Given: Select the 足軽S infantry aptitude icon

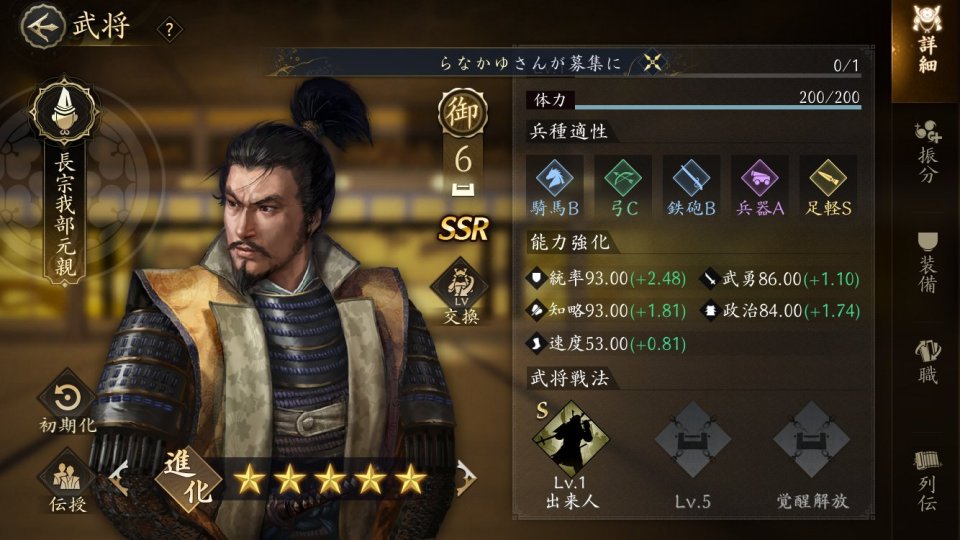Looking at the screenshot, I should [828, 187].
